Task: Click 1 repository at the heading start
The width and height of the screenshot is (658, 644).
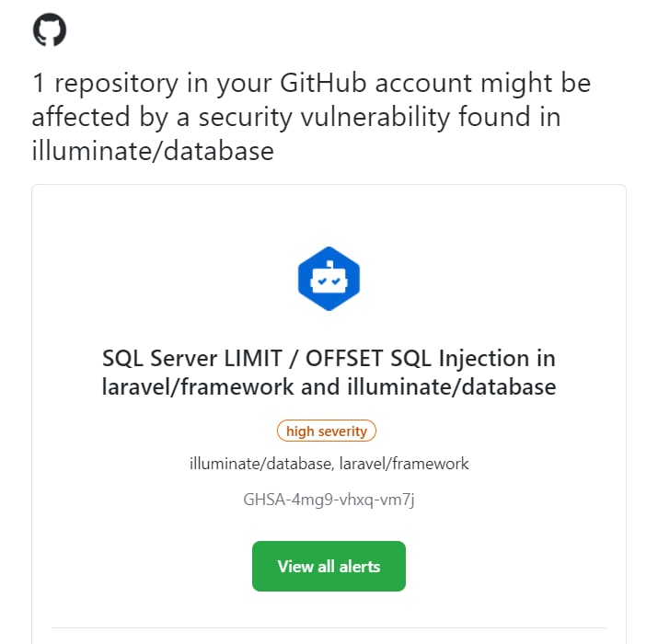Action: (x=105, y=84)
